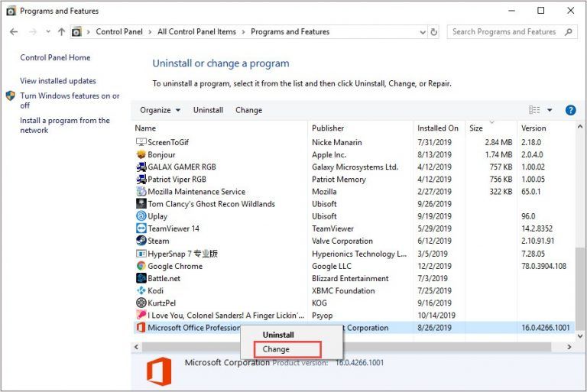Viewport: 587px width, 392px height.
Task: Click the KurtzPel program icon
Action: pos(141,303)
